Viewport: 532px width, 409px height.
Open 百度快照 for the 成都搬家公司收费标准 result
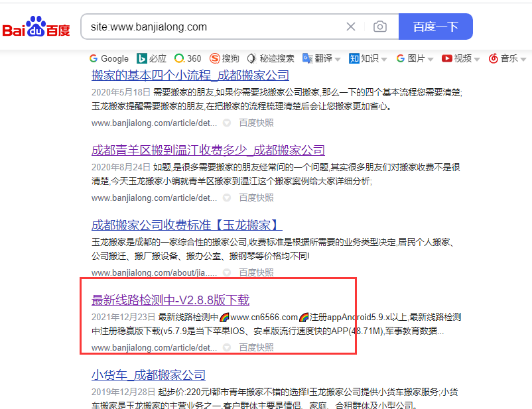(x=256, y=272)
